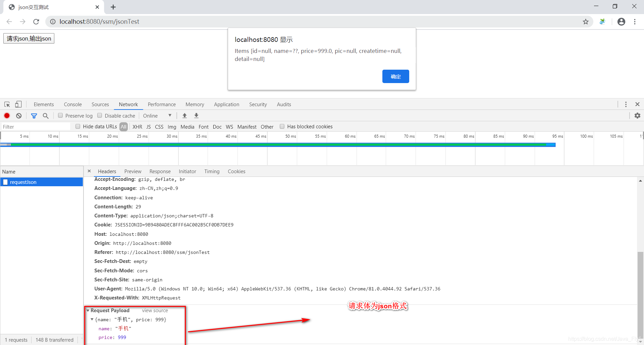This screenshot has height=345, width=644.
Task: Open the browser extension icon
Action: click(602, 21)
